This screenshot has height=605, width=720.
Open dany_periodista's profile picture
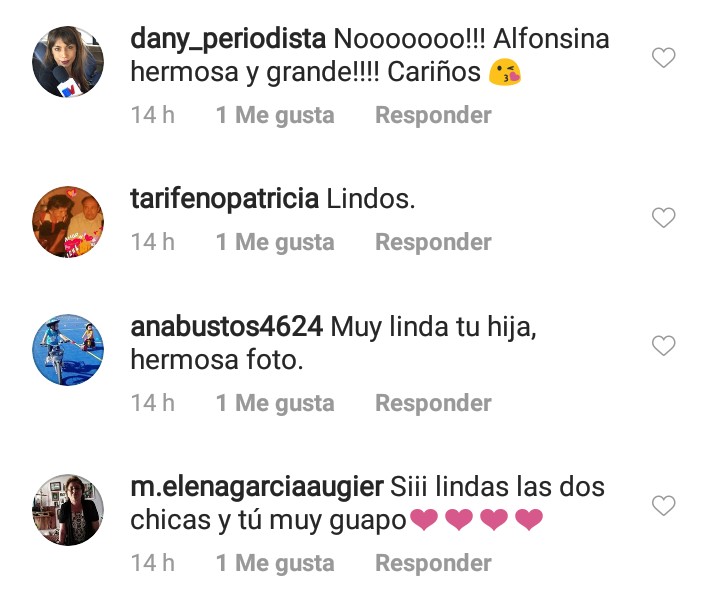[68, 62]
